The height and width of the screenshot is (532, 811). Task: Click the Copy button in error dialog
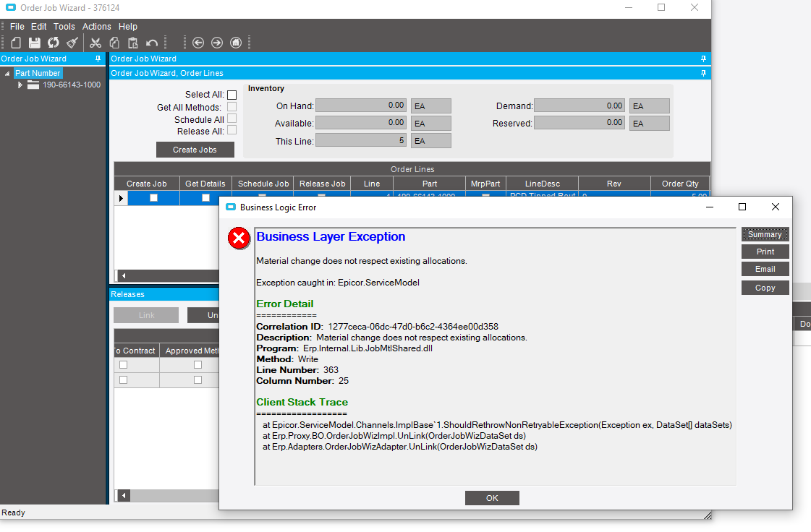765,288
